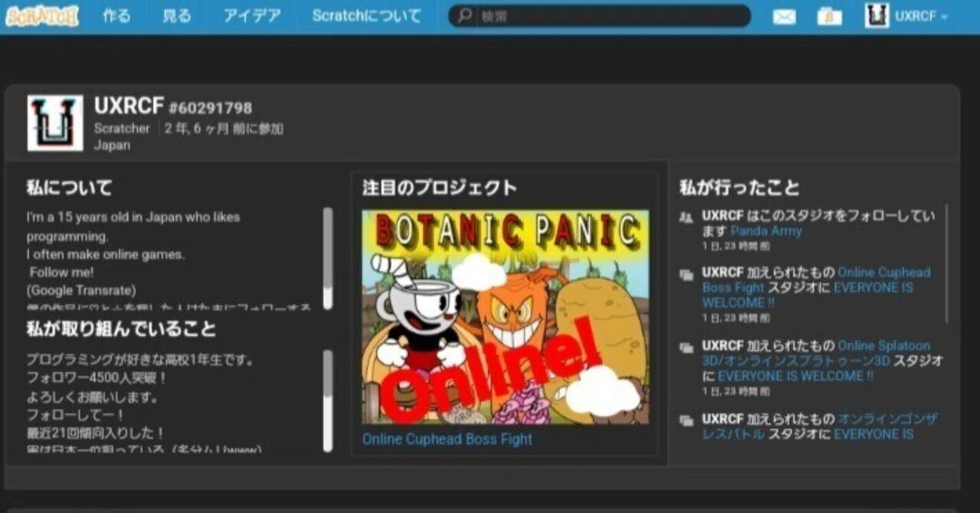
Task: Open the 見る menu item
Action: [177, 16]
